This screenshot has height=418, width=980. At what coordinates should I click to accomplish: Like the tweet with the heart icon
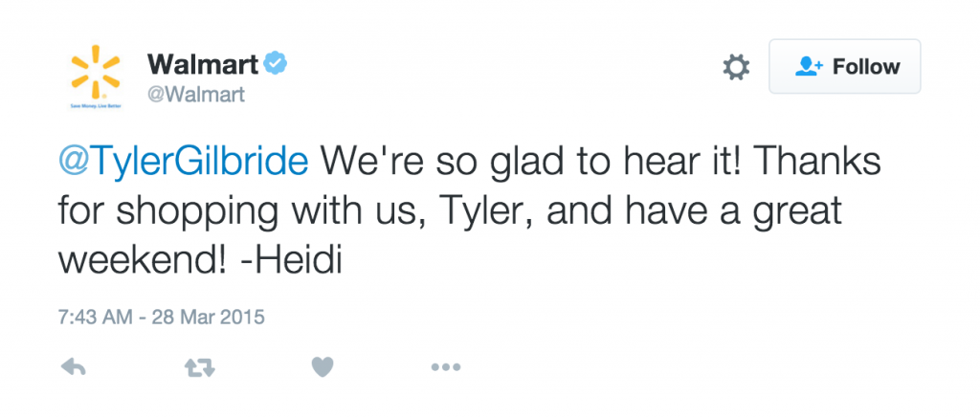(x=322, y=366)
